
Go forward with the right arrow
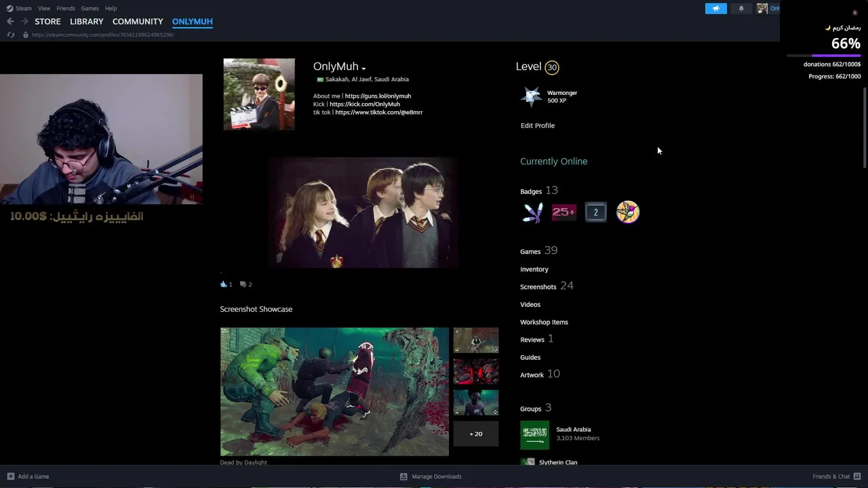25,22
